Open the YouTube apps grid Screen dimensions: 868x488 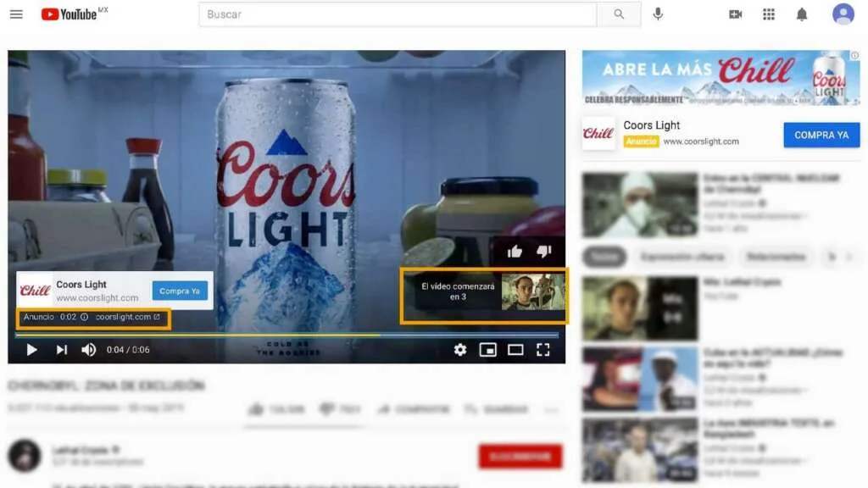[768, 14]
